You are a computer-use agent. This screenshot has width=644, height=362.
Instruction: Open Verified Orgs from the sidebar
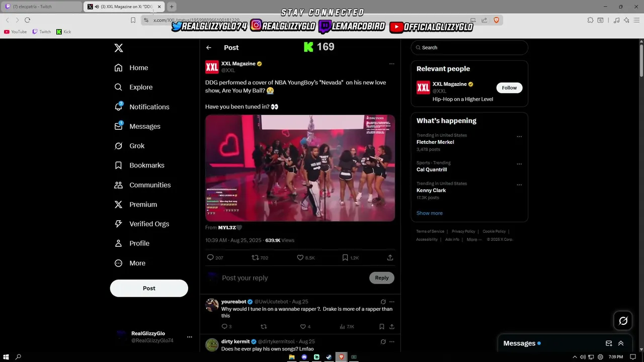142,224
